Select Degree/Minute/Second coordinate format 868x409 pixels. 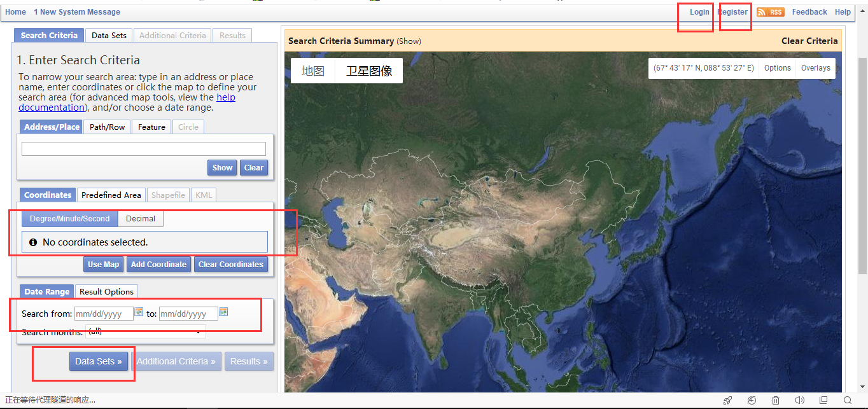pyautogui.click(x=69, y=218)
